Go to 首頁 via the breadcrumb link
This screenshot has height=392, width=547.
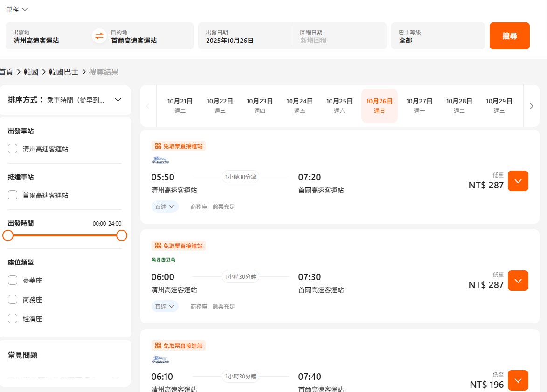click(6, 71)
